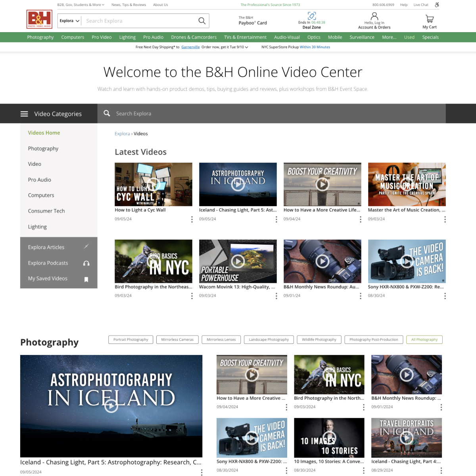The width and height of the screenshot is (476, 476).
Task: Toggle the Video Categories hamburger icon
Action: click(x=24, y=114)
